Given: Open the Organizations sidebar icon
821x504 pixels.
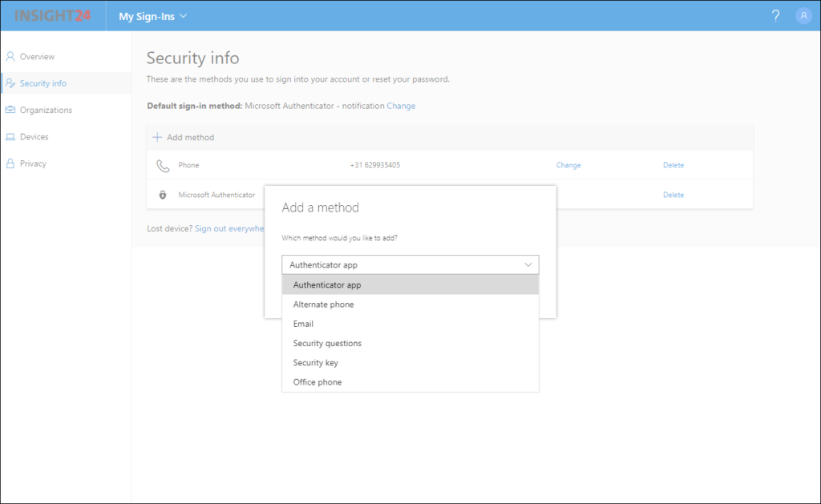Looking at the screenshot, I should click(x=10, y=110).
